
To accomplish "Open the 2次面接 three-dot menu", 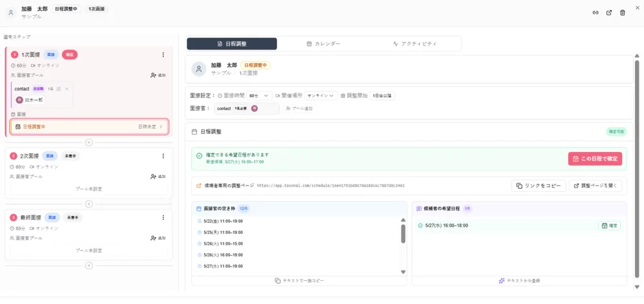I will 163,156.
